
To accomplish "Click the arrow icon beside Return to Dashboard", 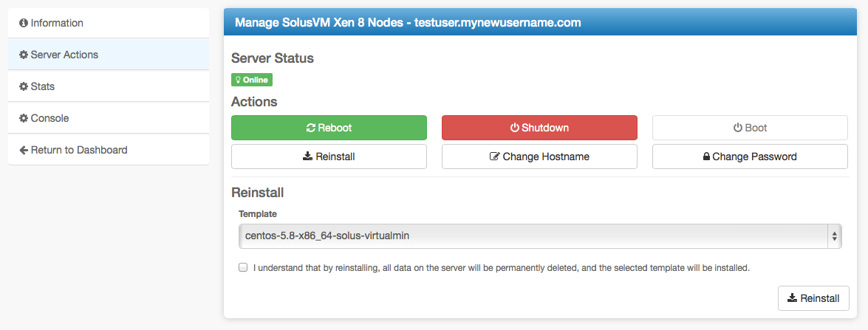I will (x=24, y=150).
